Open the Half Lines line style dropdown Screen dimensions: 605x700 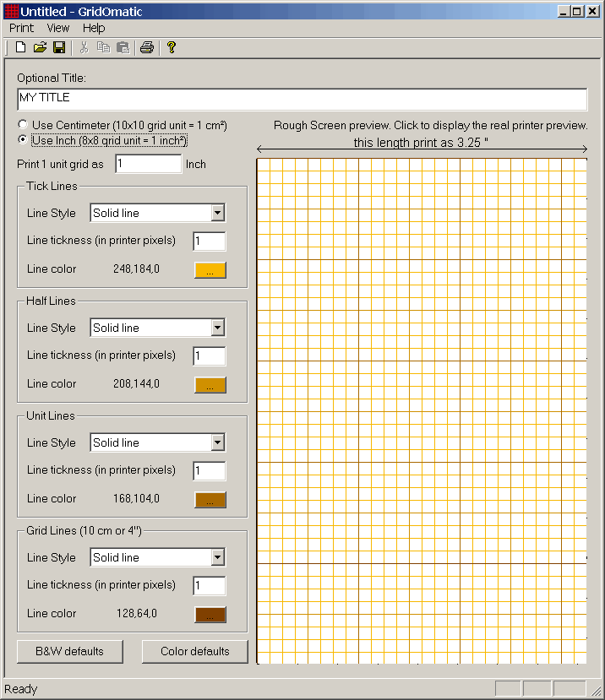click(x=217, y=328)
